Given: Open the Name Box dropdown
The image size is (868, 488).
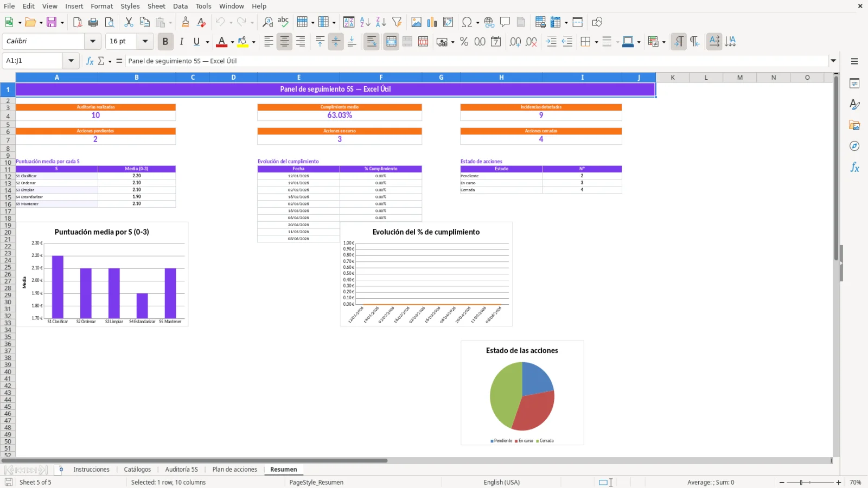Looking at the screenshot, I should [71, 61].
